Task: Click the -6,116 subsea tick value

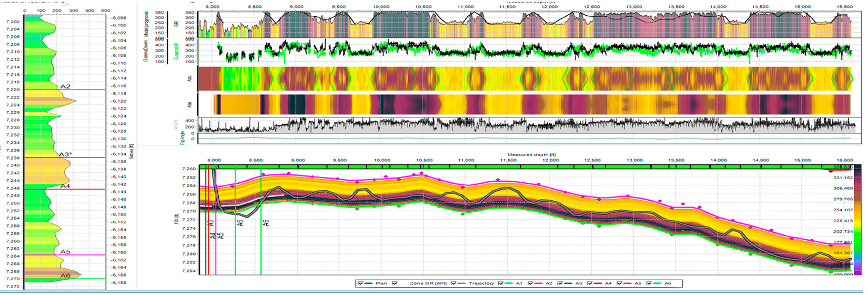Action: coord(118,86)
